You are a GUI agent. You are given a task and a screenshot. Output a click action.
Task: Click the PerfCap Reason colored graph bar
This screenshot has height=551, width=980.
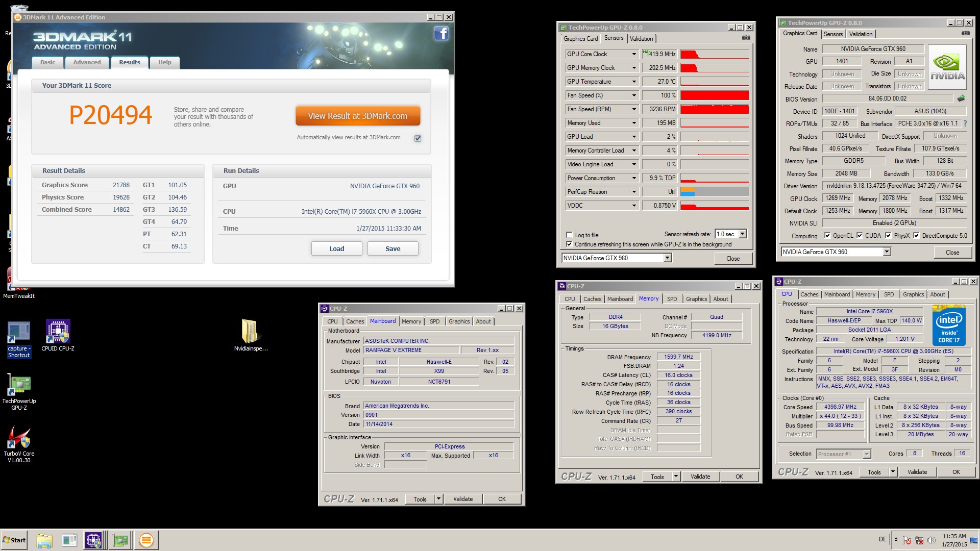pos(715,192)
